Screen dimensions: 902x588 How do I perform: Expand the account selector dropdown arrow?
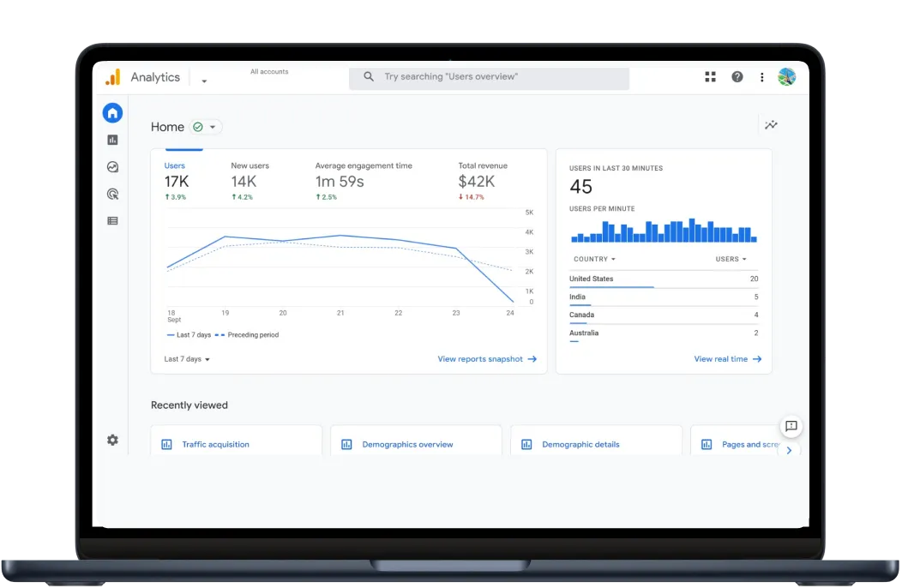tap(204, 81)
